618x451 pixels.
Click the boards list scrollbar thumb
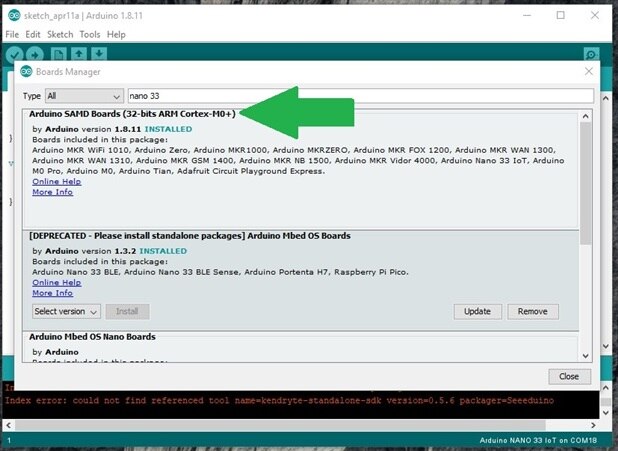[x=585, y=183]
